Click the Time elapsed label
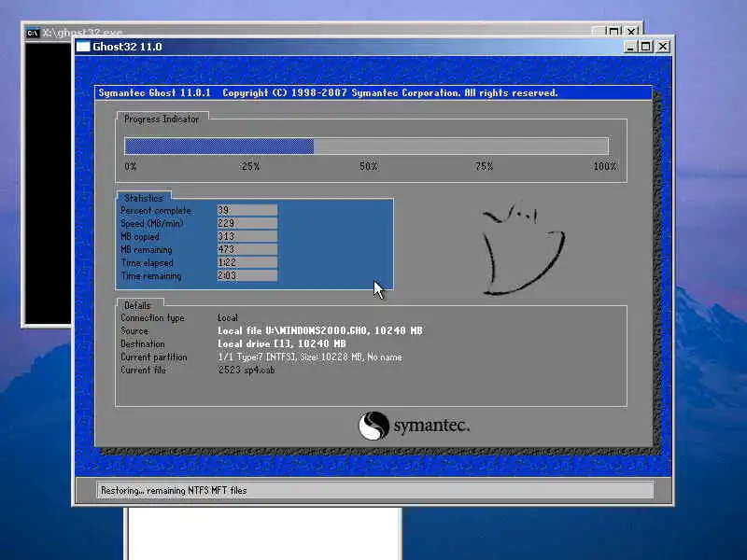747x560 pixels. (x=147, y=263)
